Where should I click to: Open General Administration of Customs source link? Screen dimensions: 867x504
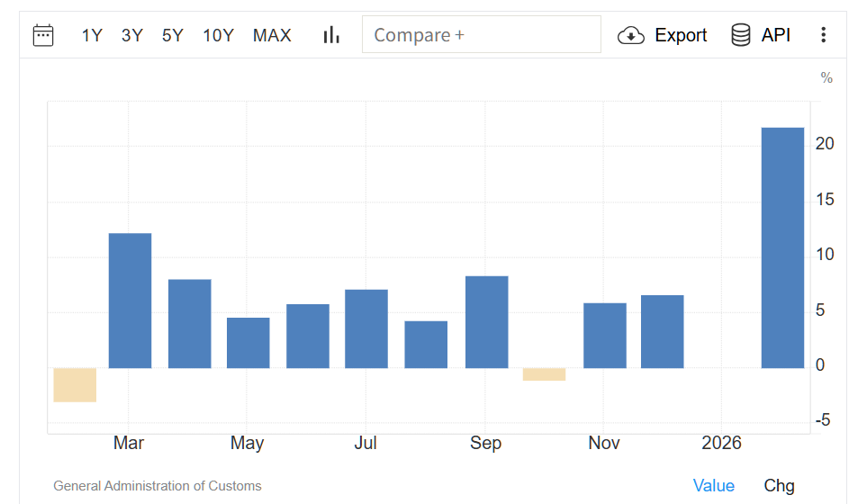[x=158, y=486]
